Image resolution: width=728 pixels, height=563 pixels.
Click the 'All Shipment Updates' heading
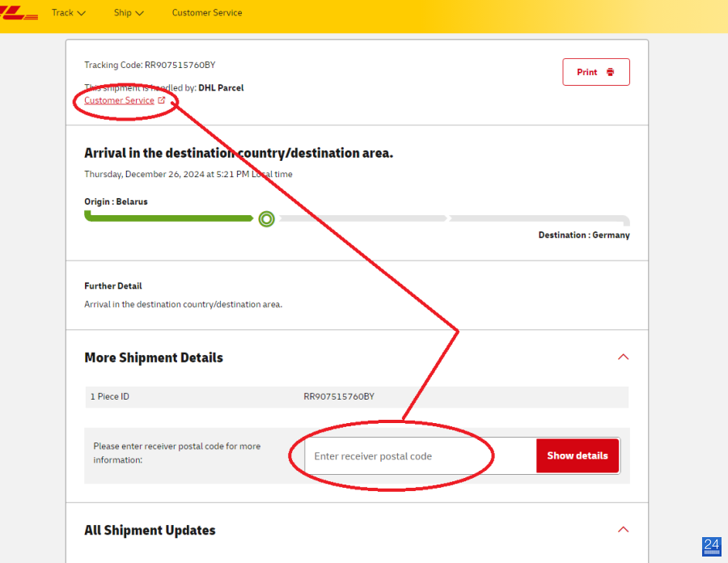(x=150, y=530)
